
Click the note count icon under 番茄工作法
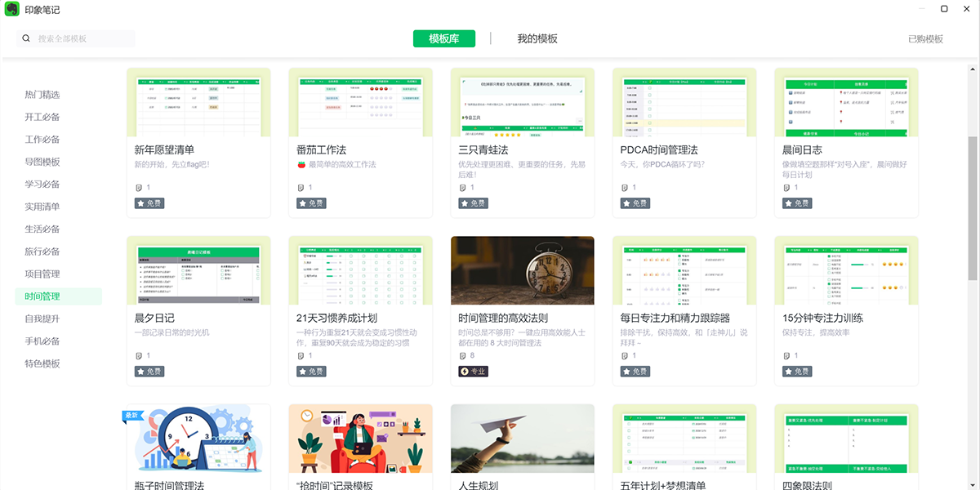(x=301, y=188)
